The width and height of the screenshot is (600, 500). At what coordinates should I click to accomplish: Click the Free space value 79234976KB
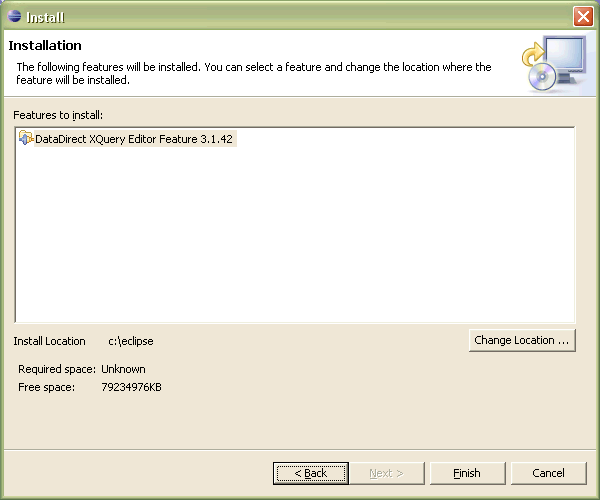pos(131,387)
